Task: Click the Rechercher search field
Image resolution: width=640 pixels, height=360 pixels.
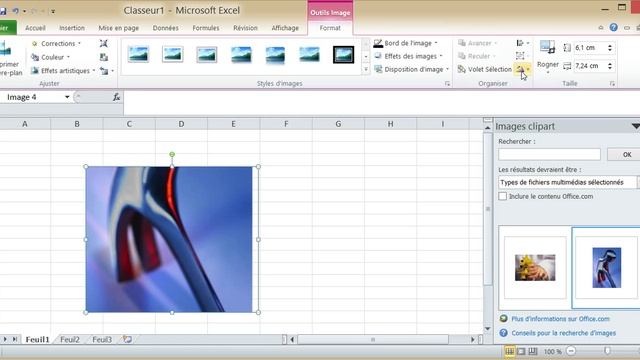Action: click(549, 154)
